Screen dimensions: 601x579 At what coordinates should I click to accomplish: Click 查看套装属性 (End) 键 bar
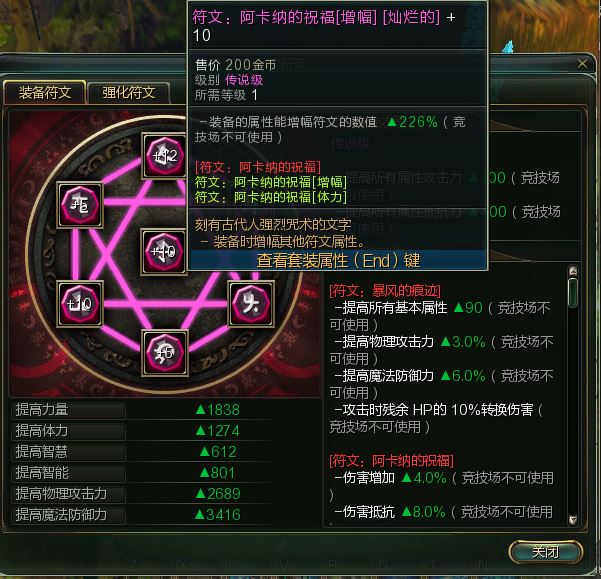click(338, 261)
